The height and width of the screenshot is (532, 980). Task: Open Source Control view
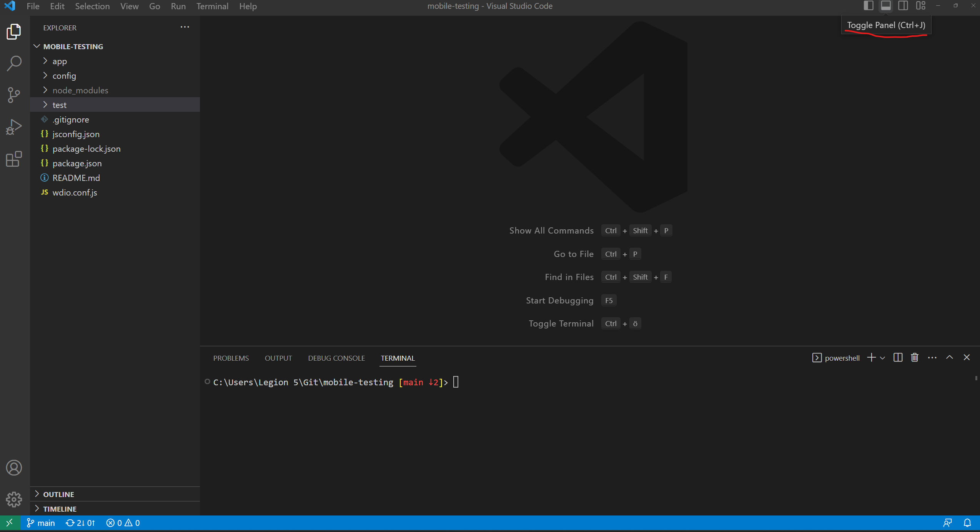(14, 95)
